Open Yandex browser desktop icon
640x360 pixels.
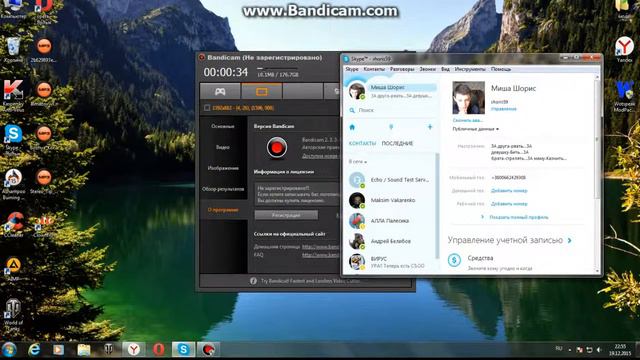point(624,49)
